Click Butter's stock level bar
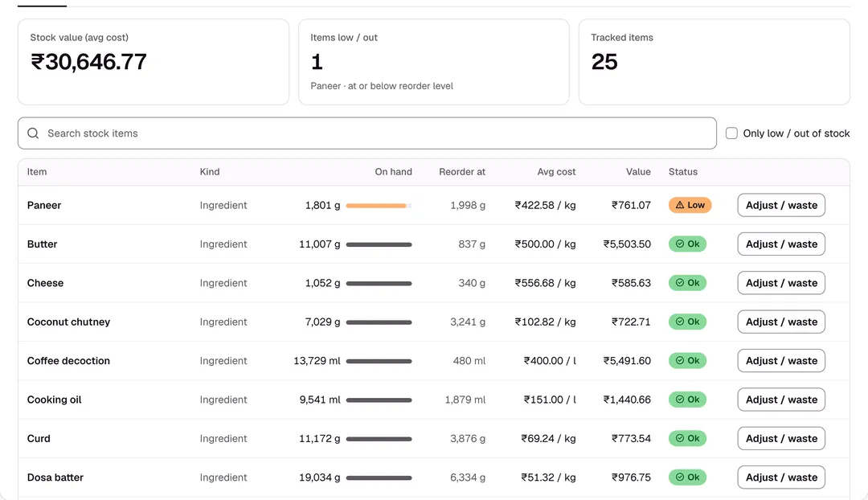Screen dimensions: 868x500 379,244
